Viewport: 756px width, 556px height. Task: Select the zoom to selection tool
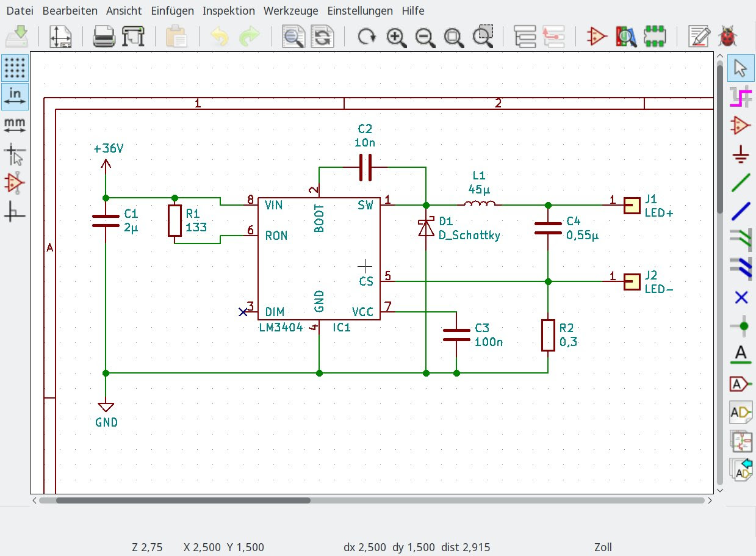pyautogui.click(x=483, y=37)
